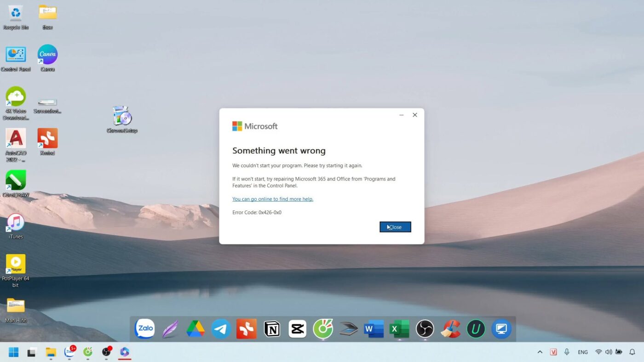This screenshot has height=362, width=644.
Task: Open Google Drive from the dock
Action: (195, 329)
